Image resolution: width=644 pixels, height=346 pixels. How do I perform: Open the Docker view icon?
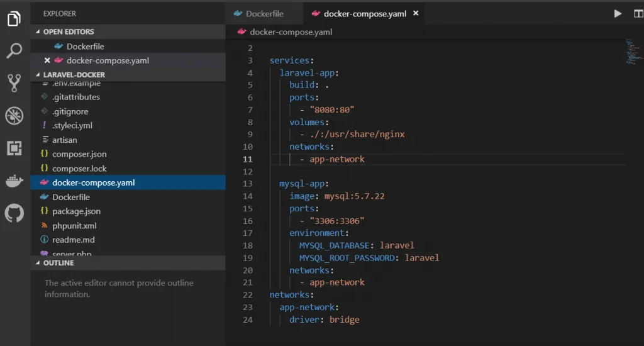pyautogui.click(x=14, y=181)
